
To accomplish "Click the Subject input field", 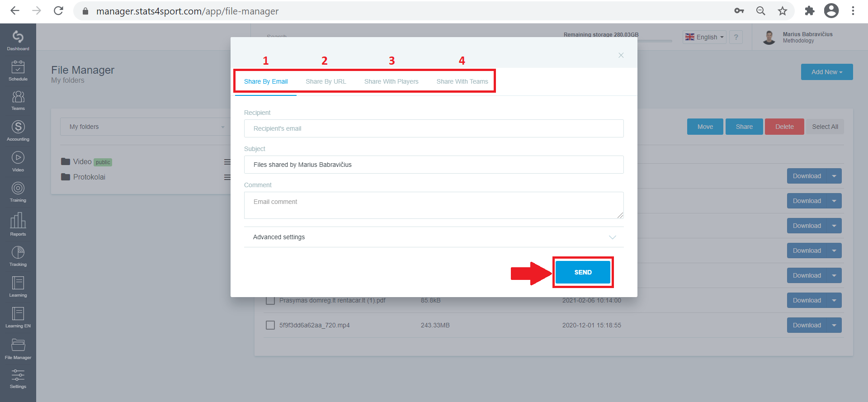I will [x=434, y=165].
